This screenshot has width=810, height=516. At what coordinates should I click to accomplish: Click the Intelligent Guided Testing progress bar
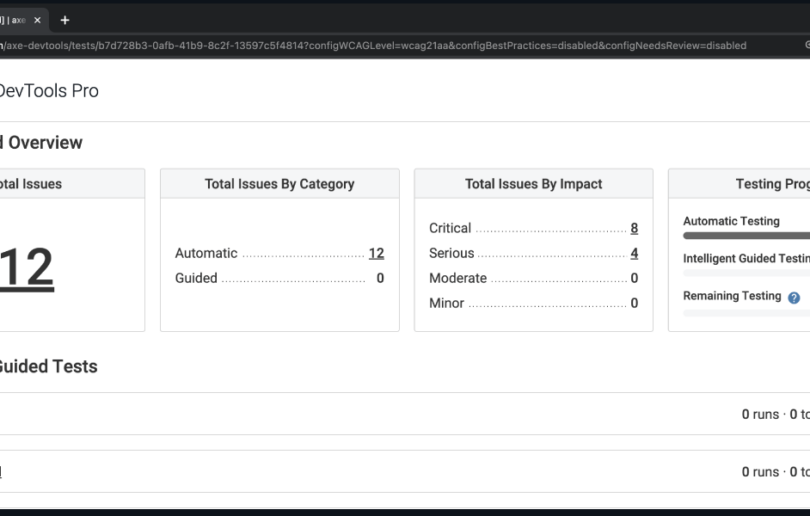click(746, 273)
